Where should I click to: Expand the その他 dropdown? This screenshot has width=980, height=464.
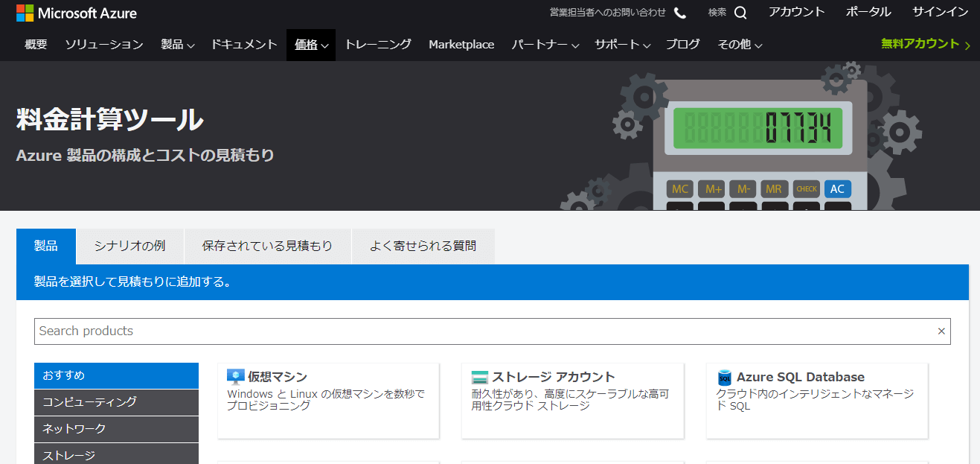pos(740,45)
